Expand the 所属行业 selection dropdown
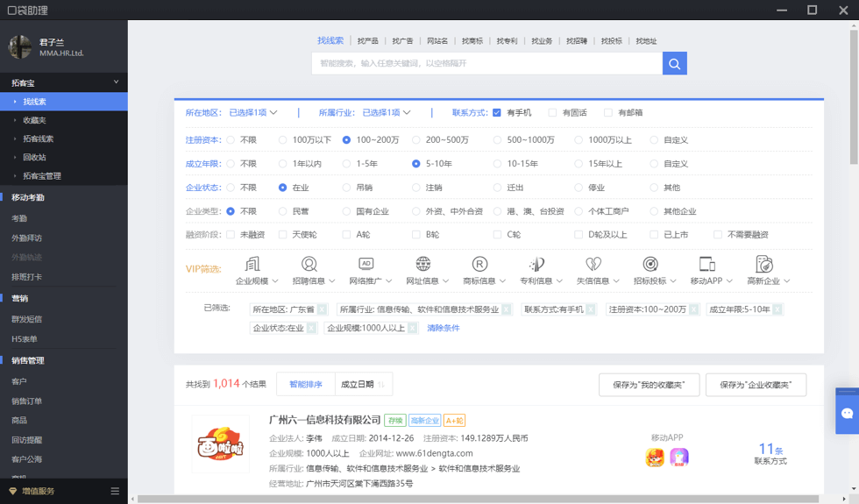Image resolution: width=859 pixels, height=504 pixels. (x=386, y=113)
